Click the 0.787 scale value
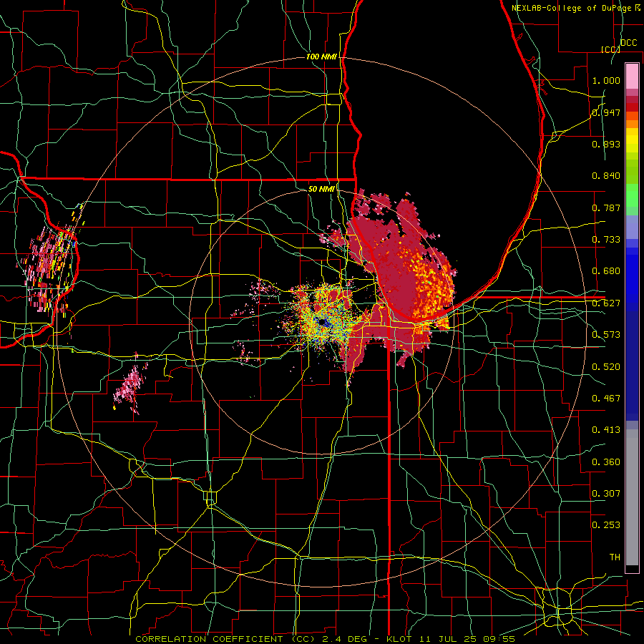Viewport: 644px width, 644px height. [606, 208]
